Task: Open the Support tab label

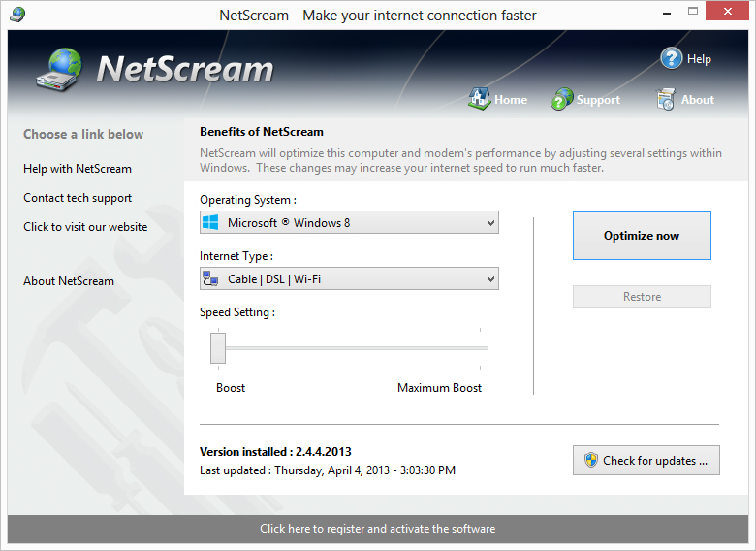Action: 598,100
